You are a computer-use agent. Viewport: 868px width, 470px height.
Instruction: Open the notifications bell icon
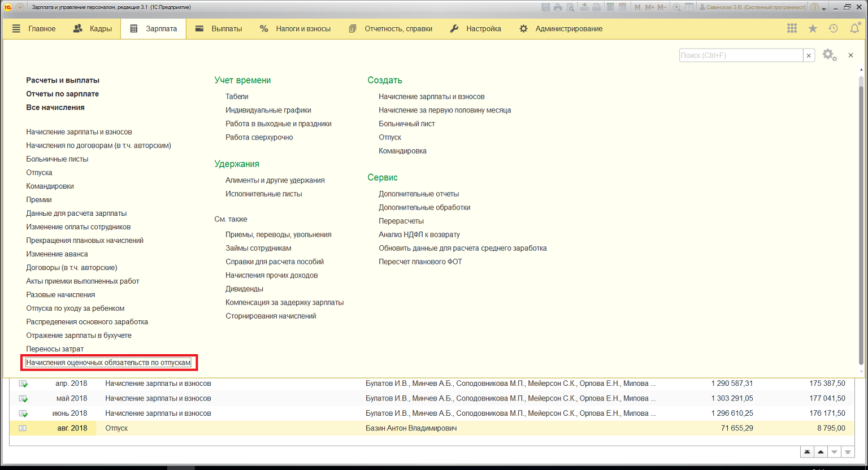click(854, 28)
